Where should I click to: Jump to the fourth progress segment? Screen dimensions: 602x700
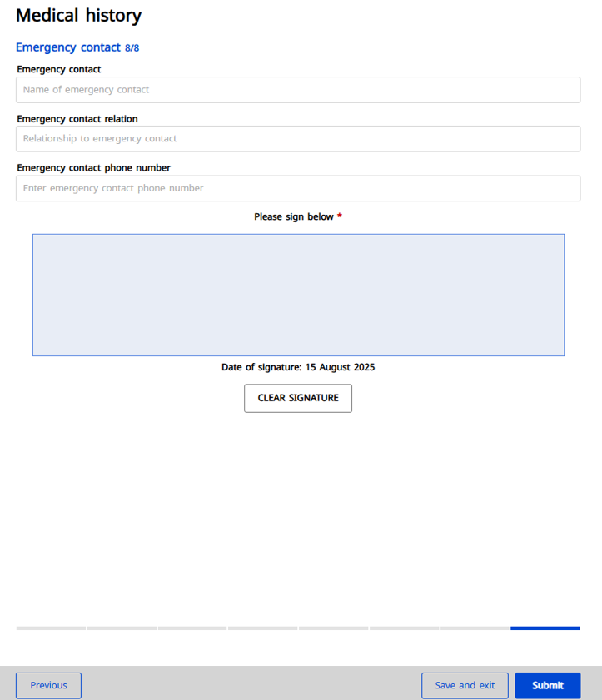(x=262, y=628)
